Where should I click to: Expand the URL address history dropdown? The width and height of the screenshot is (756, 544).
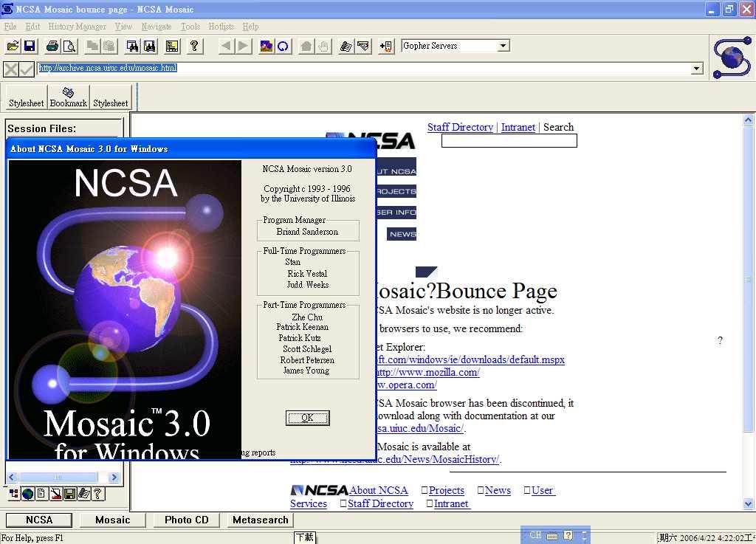point(696,69)
